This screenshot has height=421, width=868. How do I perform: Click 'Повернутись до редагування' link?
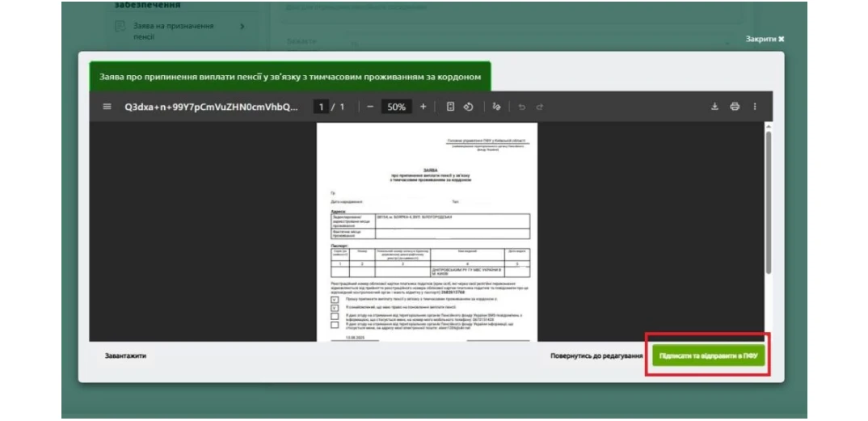(x=596, y=356)
